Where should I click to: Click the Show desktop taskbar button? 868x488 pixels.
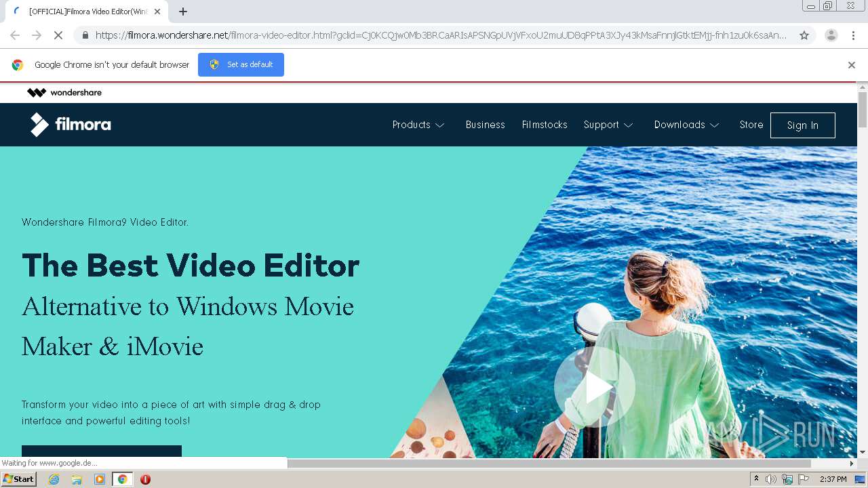[860, 479]
